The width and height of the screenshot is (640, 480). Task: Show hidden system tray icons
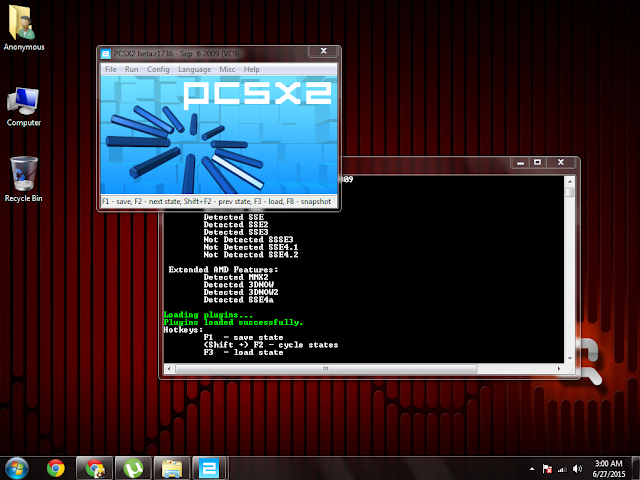(x=532, y=469)
